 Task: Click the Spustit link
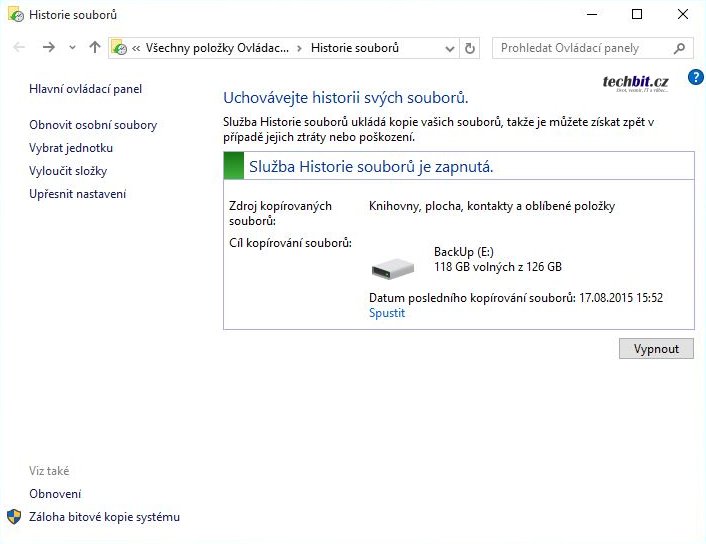(x=387, y=313)
